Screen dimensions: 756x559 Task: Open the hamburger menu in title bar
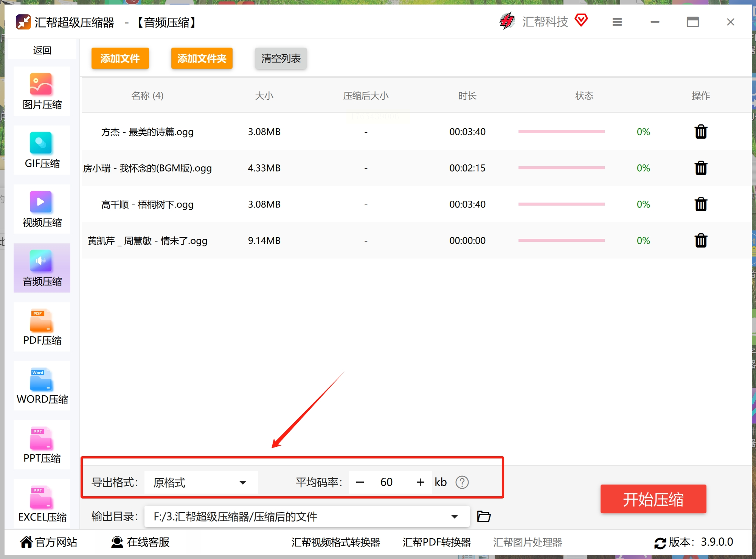(617, 22)
